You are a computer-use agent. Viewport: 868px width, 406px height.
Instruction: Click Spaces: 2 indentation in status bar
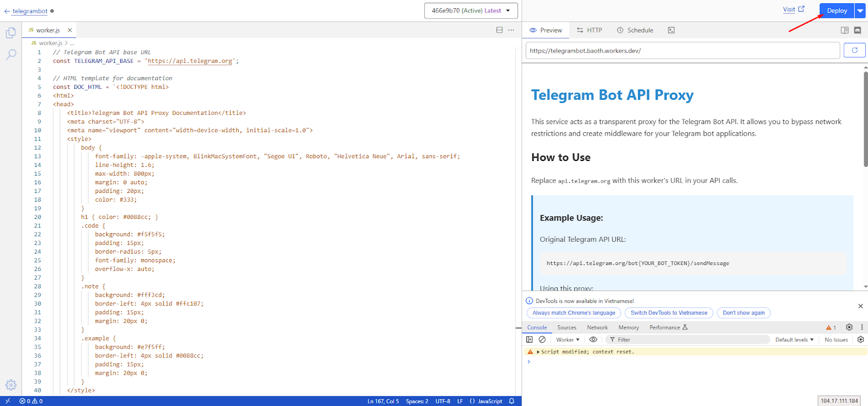pos(417,401)
